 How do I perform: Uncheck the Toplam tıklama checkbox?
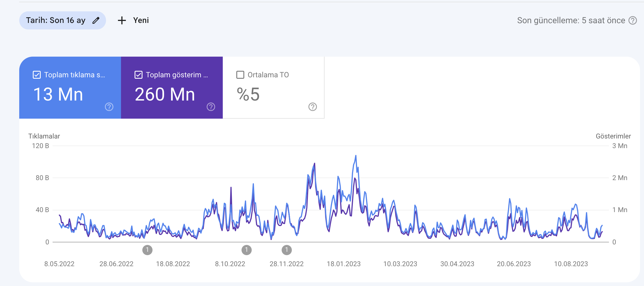pos(37,75)
